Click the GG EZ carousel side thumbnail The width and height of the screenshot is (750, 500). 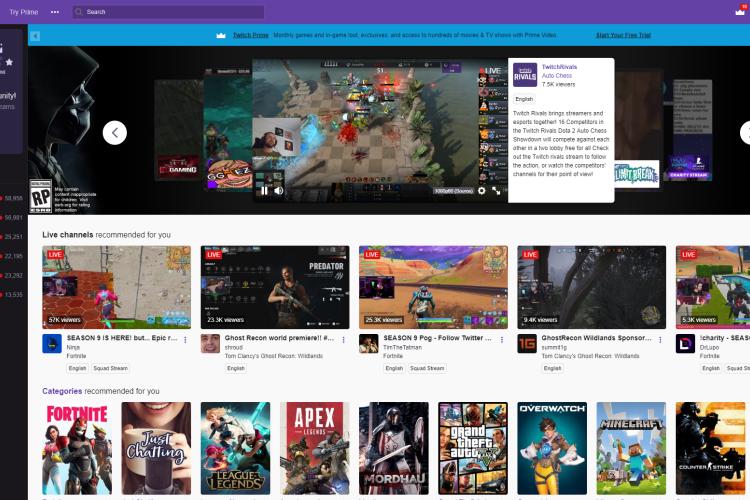coord(228,128)
